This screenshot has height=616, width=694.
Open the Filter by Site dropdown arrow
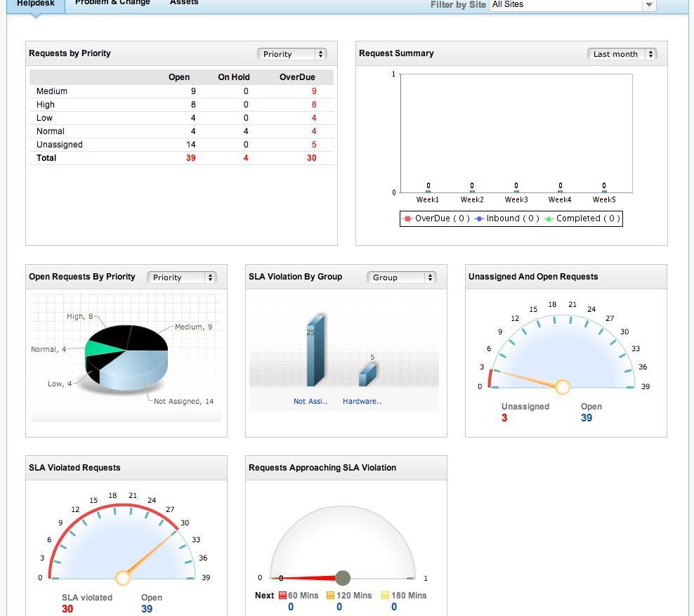pos(649,5)
